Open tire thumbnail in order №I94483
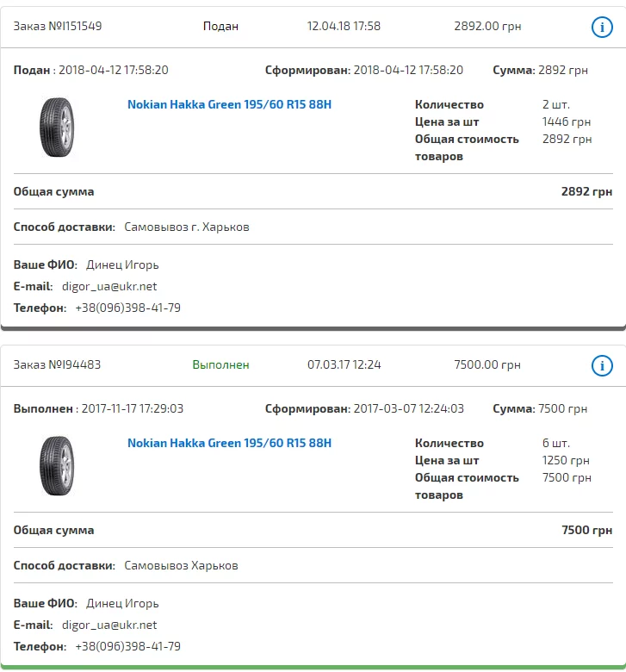The width and height of the screenshot is (626, 672). 57,466
